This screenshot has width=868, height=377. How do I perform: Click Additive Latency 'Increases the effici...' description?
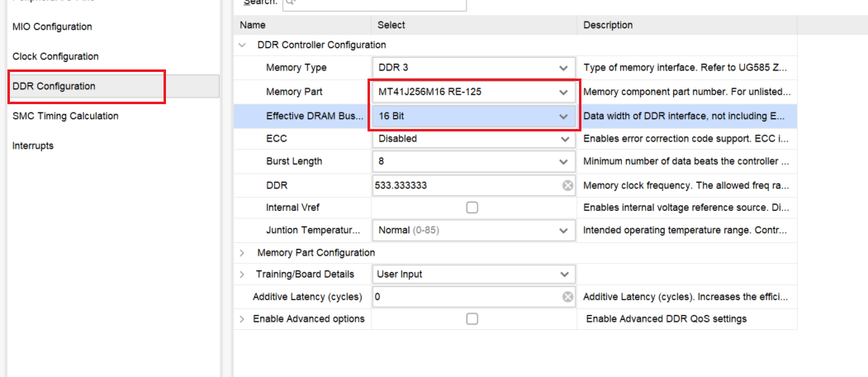(685, 297)
